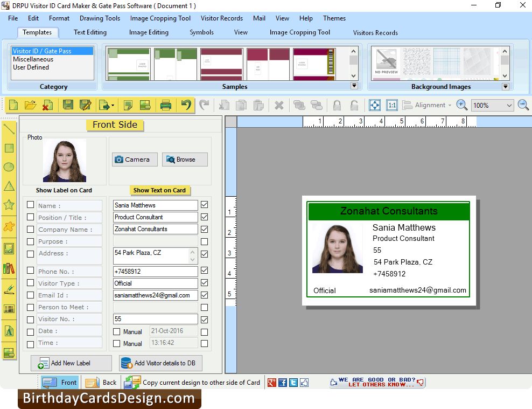532x409 pixels.
Task: Select the Signature pen tool
Action: [x=9, y=289]
